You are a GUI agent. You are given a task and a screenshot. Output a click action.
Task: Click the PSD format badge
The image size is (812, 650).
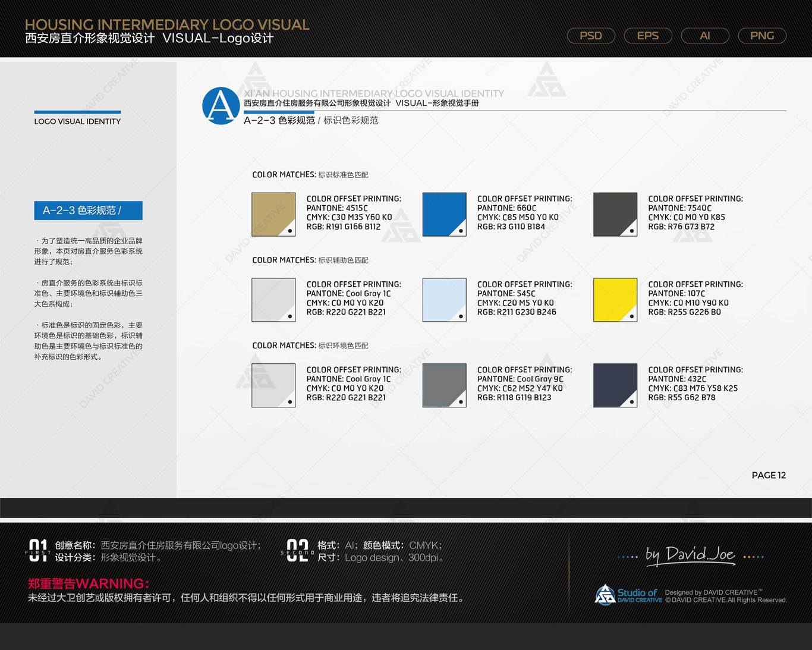tap(591, 36)
